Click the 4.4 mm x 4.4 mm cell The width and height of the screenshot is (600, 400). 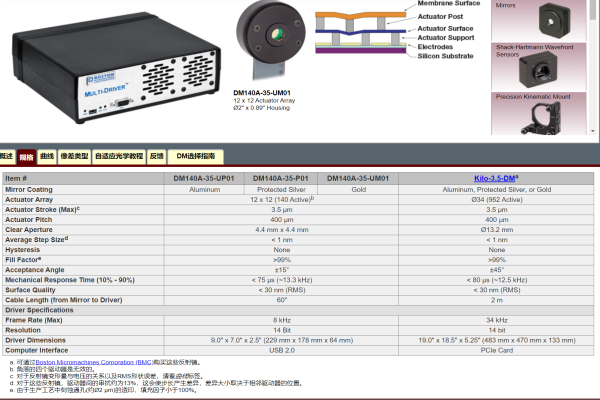(x=281, y=230)
